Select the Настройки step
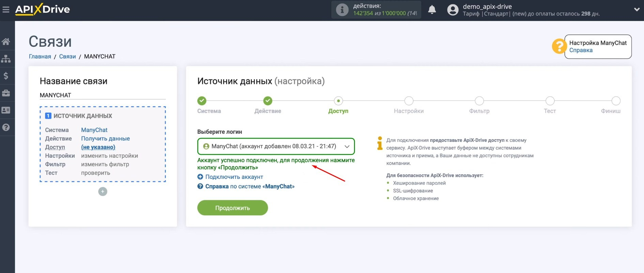This screenshot has width=644, height=273. [x=409, y=101]
